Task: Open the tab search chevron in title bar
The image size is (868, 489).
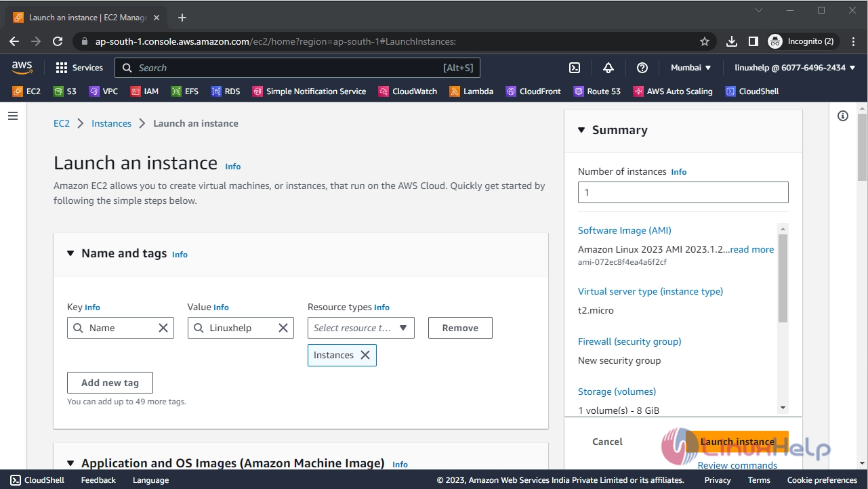Action: [x=759, y=10]
